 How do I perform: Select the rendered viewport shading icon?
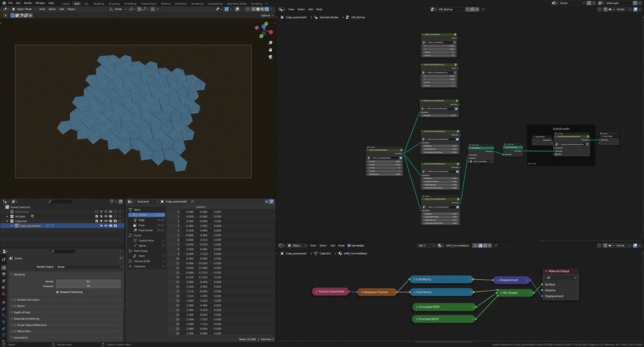(x=267, y=9)
